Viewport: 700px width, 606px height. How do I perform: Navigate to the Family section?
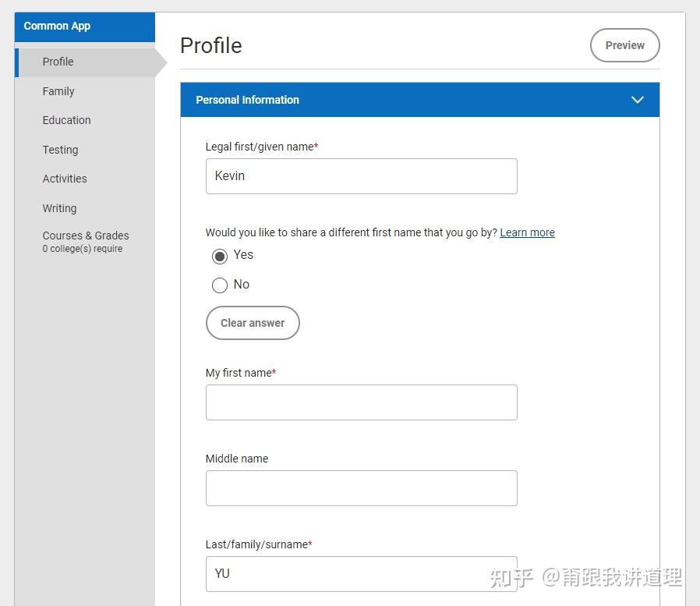[58, 91]
